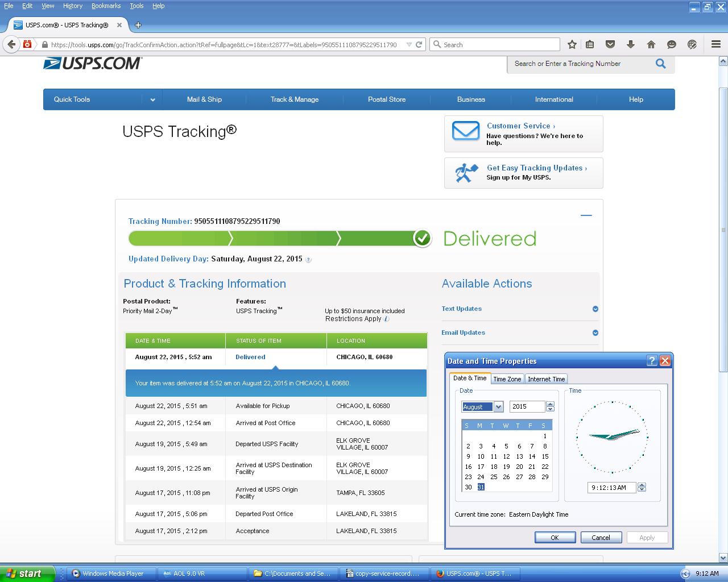This screenshot has height=582, width=728.
Task: Open the bookmarks list icon in toolbar
Action: click(590, 44)
